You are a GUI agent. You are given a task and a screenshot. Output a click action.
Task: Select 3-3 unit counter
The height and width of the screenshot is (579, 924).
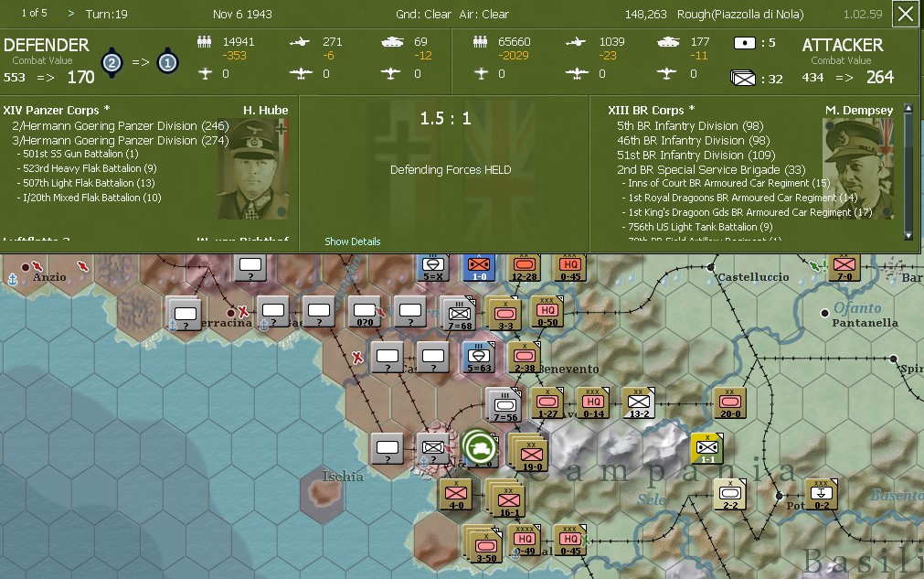point(505,313)
